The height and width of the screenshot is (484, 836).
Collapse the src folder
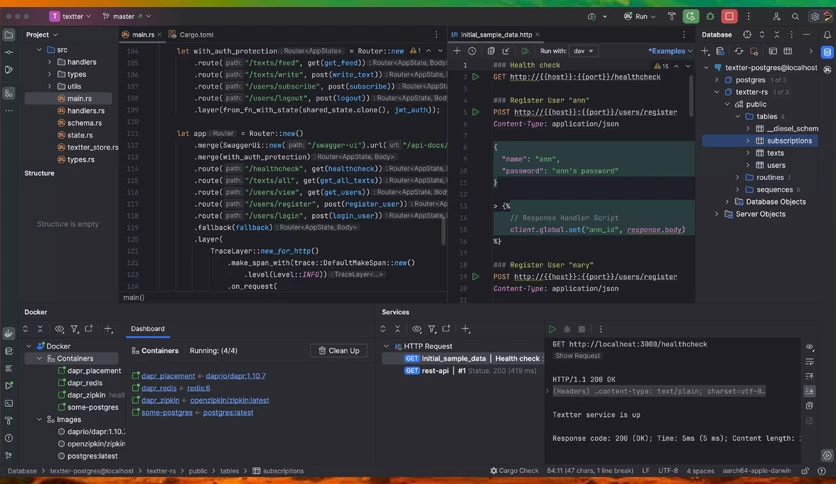pos(39,50)
